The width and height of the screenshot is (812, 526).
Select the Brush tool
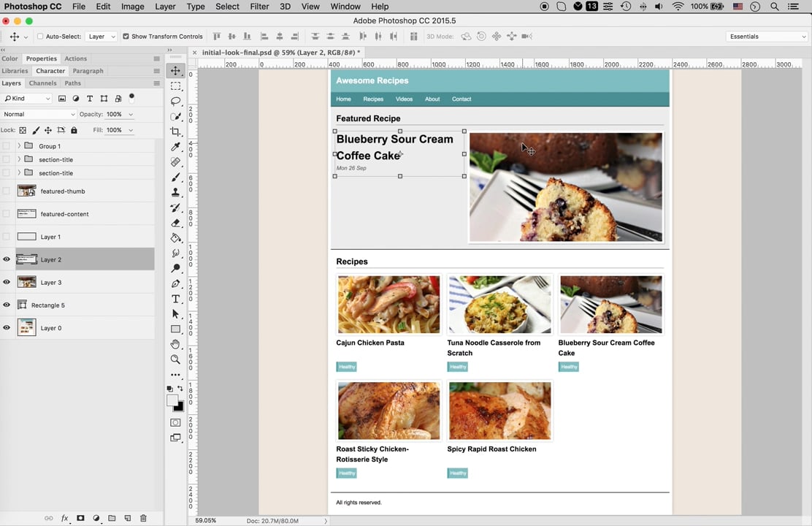[x=175, y=178]
